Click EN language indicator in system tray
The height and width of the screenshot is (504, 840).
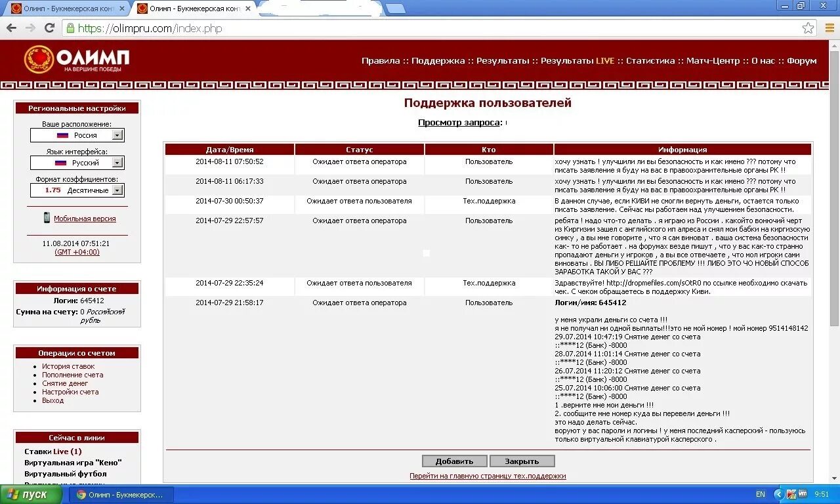760,494
